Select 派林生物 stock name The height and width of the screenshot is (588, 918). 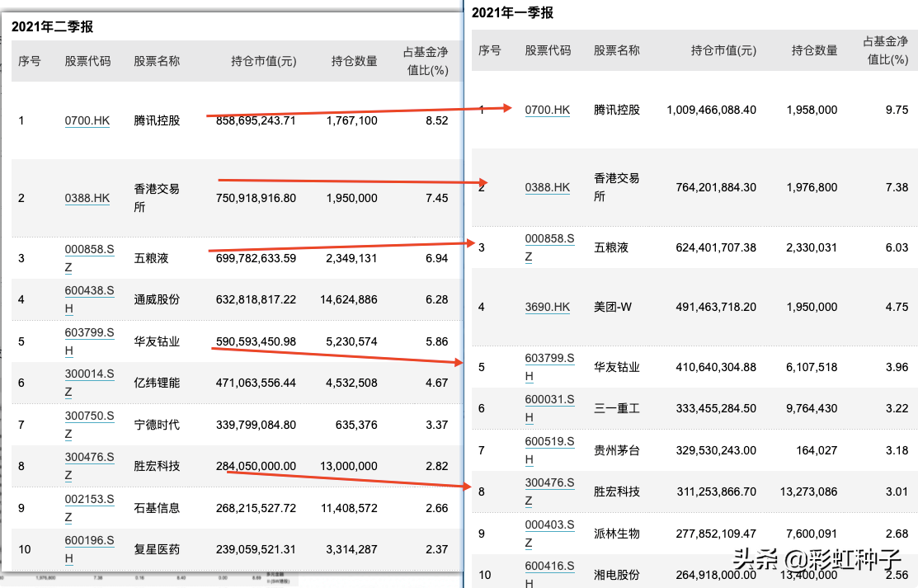[x=616, y=534]
